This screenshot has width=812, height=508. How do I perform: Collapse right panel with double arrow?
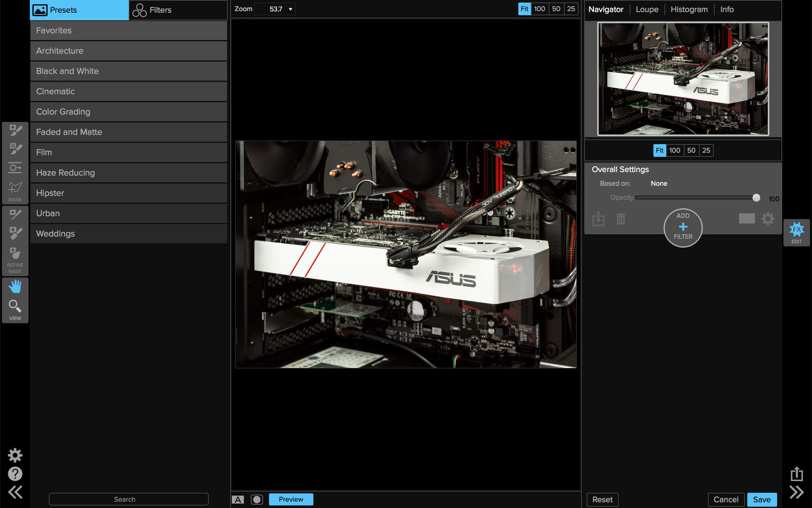click(x=796, y=492)
